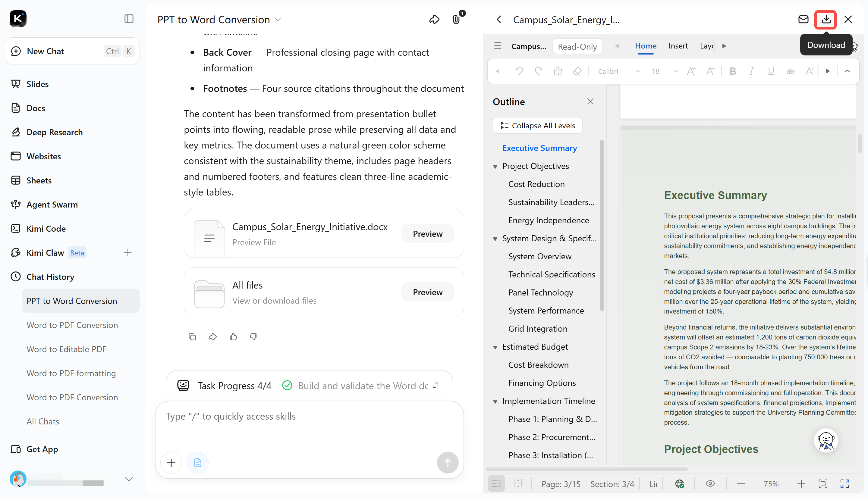Open All Chats link
This screenshot has height=497, width=868.
click(43, 422)
